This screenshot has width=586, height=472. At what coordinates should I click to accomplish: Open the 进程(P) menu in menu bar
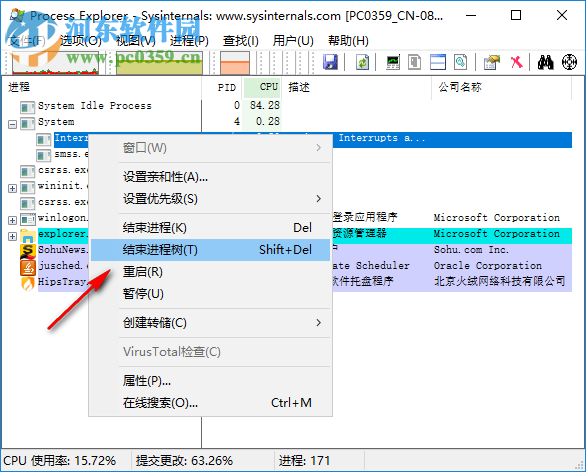tap(189, 40)
